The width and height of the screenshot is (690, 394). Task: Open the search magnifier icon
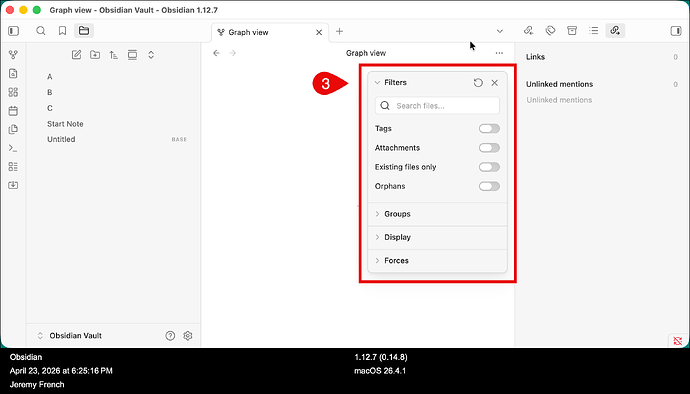pos(41,31)
